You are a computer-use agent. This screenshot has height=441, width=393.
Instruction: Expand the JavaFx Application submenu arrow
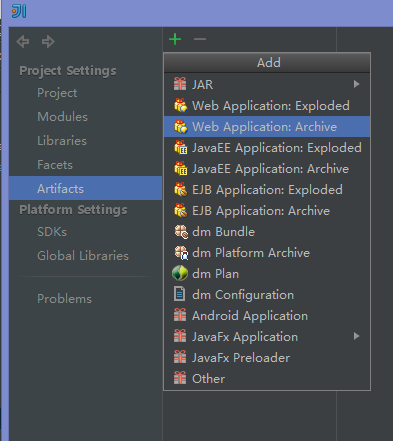click(x=356, y=336)
